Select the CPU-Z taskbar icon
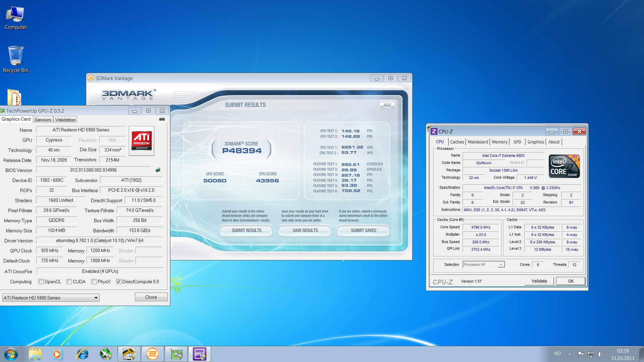644x362 pixels. pyautogui.click(x=200, y=354)
